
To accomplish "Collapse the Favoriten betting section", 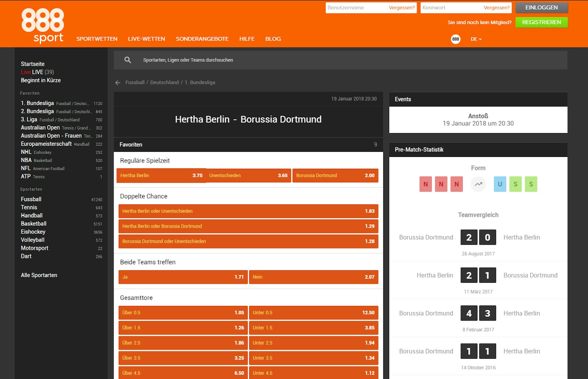I will (248, 144).
